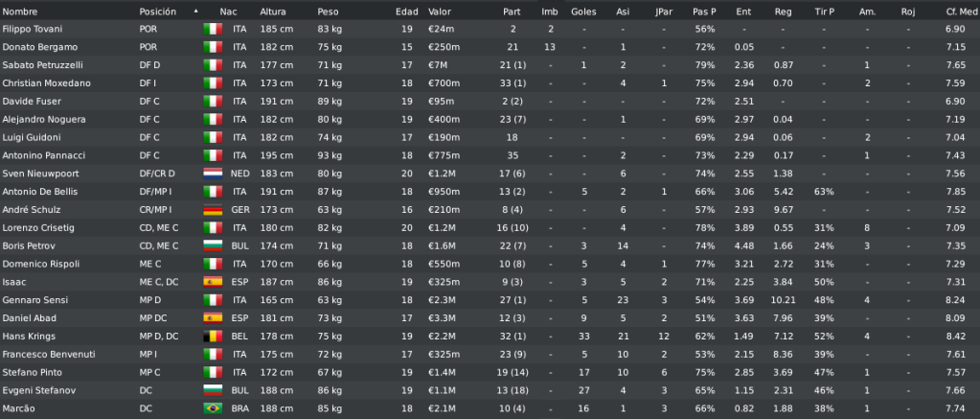Click the Spanish flag in Isaac's row
The image size is (980, 419).
(x=213, y=282)
